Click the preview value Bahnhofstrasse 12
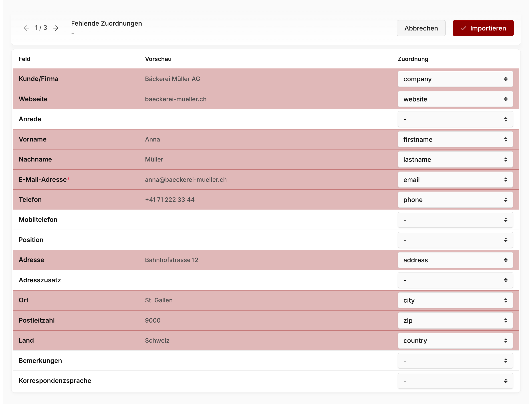 171,260
